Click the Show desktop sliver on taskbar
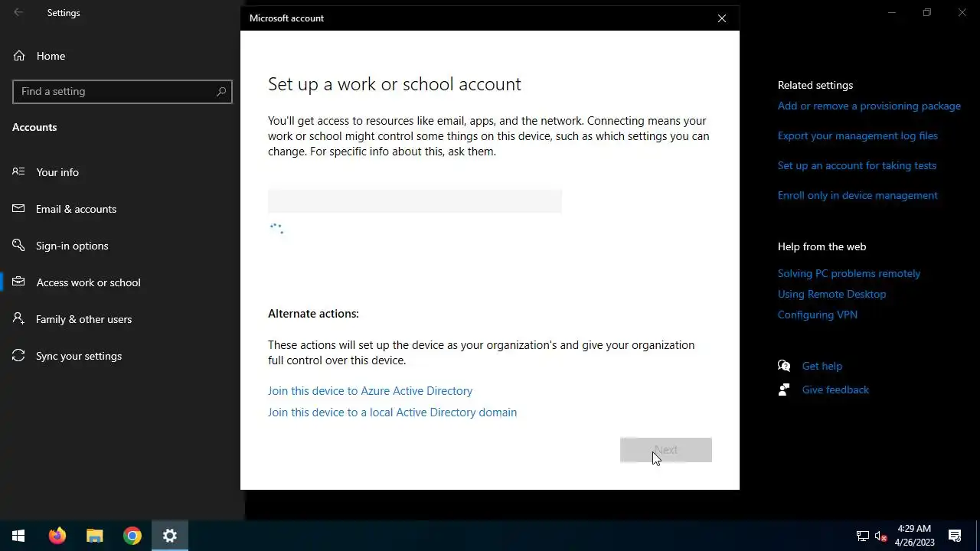Viewport: 980px width, 551px height. click(x=978, y=536)
